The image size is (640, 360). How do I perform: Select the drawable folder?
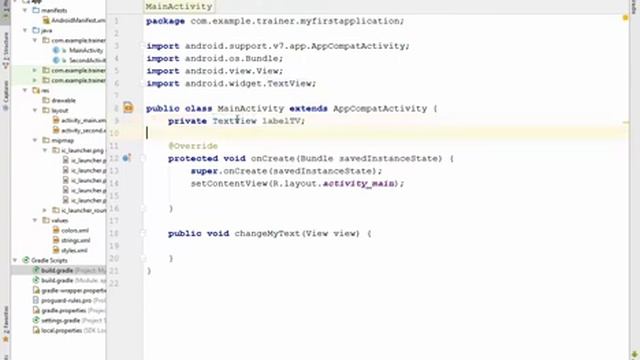pos(63,100)
